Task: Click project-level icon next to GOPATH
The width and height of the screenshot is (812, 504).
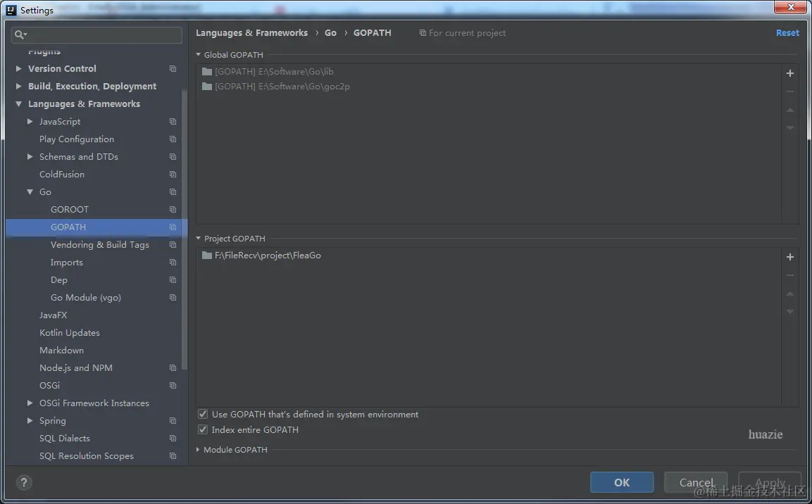Action: (x=173, y=227)
